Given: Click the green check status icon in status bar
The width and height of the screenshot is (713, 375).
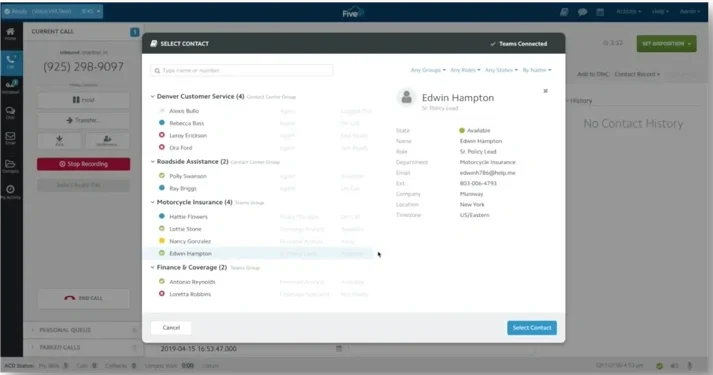Looking at the screenshot, I should 659,365.
